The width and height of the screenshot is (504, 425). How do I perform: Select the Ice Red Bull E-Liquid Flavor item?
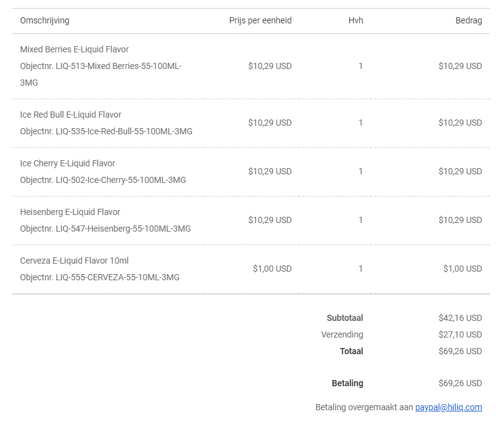(71, 115)
